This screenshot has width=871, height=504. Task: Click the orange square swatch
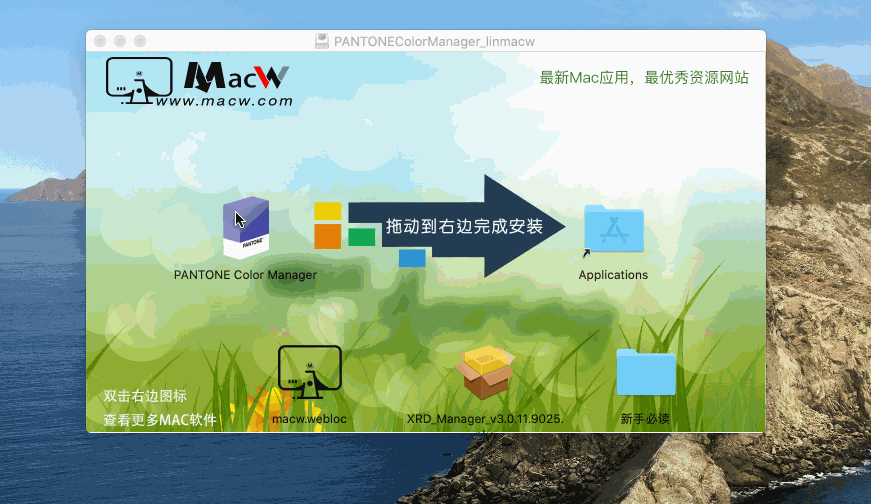click(328, 236)
